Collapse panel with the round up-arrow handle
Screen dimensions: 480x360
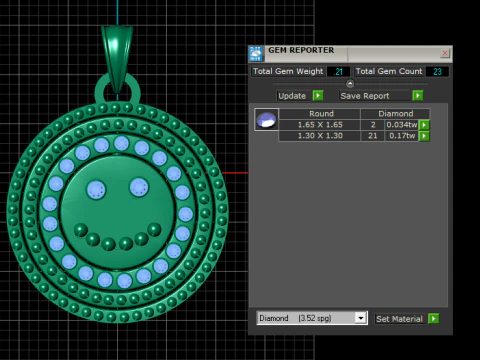(x=350, y=83)
